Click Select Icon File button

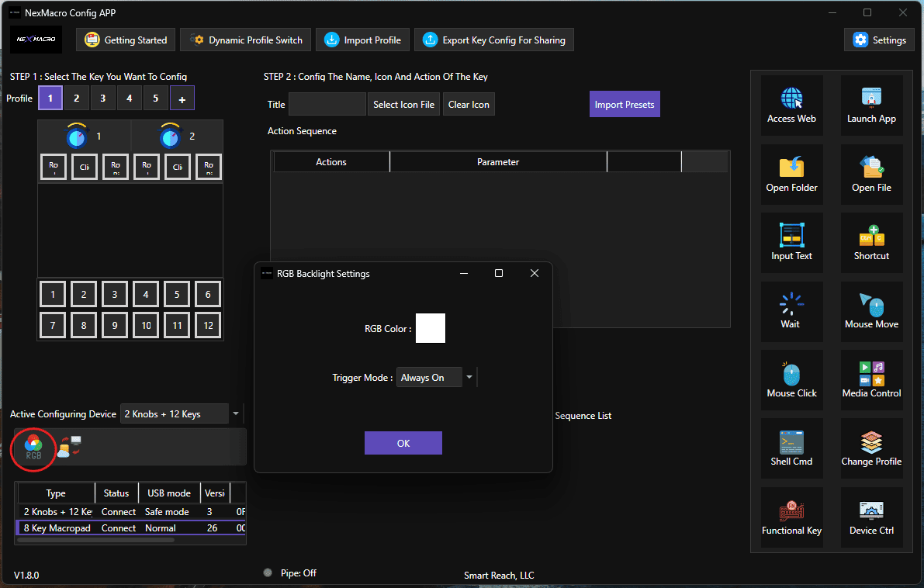click(x=403, y=104)
